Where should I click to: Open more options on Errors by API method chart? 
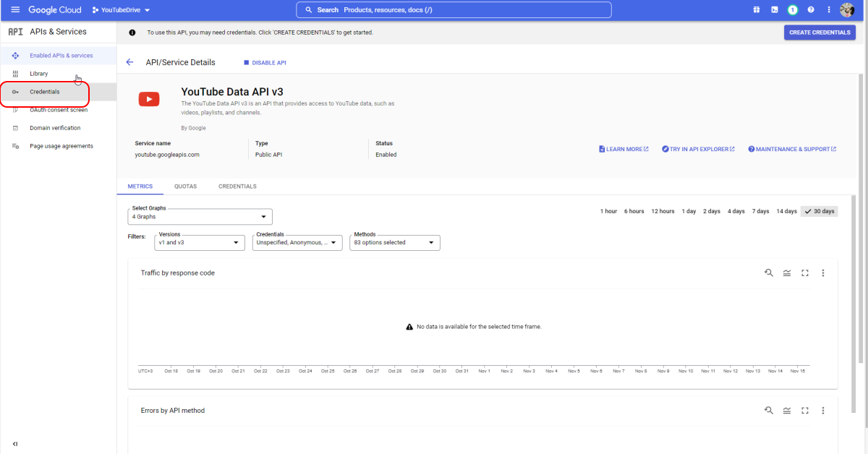(x=823, y=411)
